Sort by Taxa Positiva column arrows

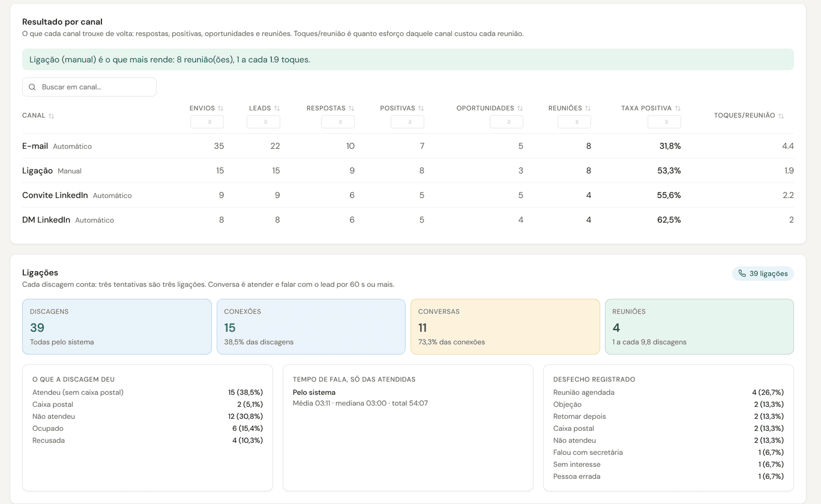click(x=678, y=109)
